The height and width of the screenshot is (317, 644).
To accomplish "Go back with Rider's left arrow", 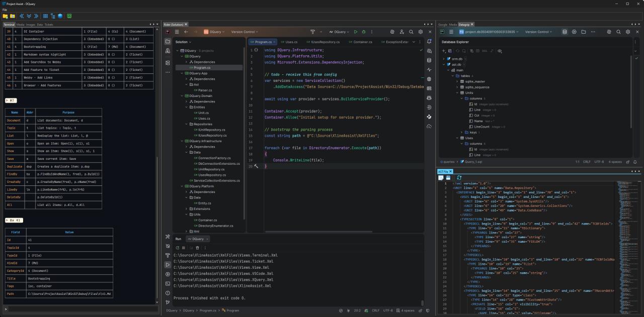I will (x=186, y=32).
